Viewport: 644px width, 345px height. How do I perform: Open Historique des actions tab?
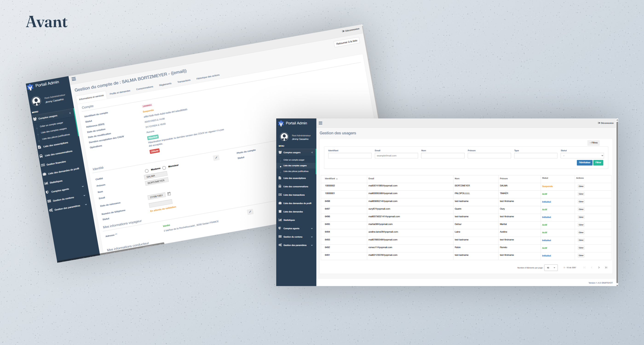208,77
